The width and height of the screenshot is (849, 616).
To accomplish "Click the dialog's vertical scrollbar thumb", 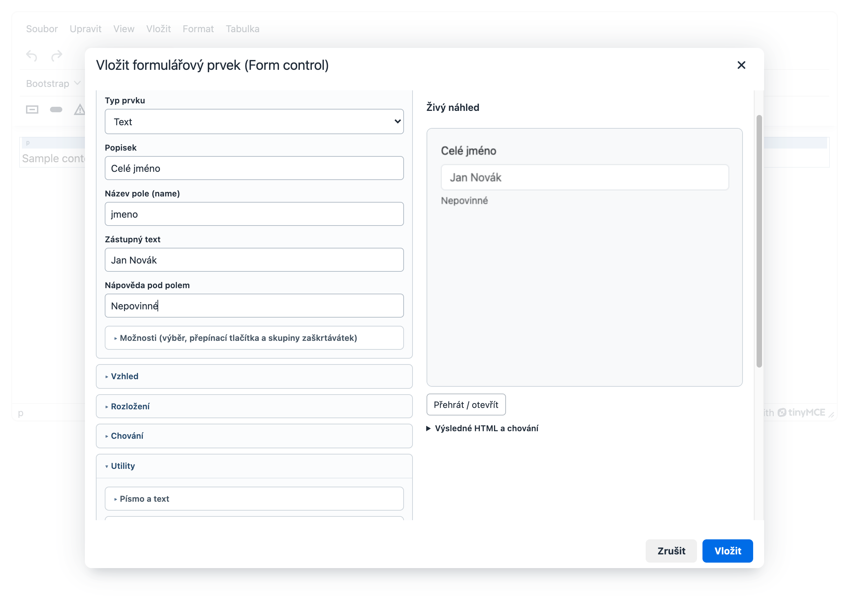I will click(x=759, y=241).
